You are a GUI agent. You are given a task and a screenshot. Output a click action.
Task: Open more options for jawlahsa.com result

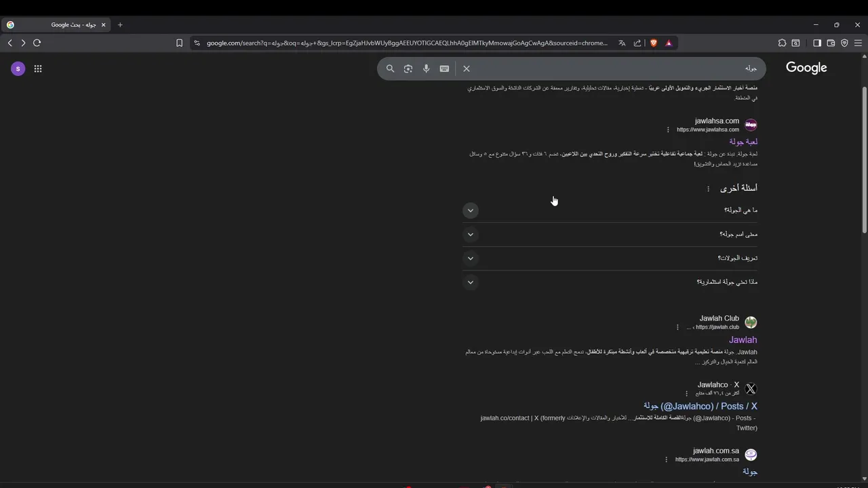[x=668, y=129]
